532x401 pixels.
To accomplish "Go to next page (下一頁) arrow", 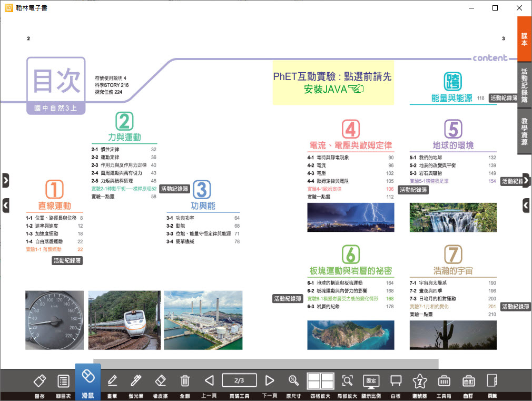I will 270,382.
